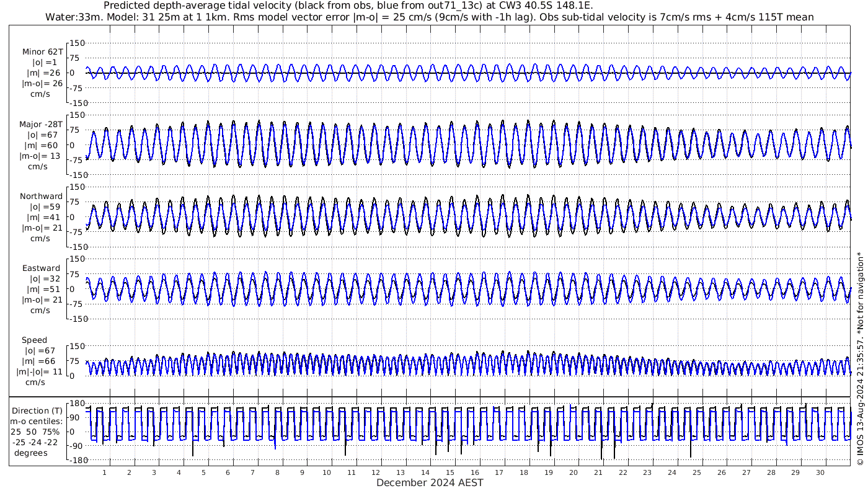868x496 pixels.
Task: Click day '23' on the date axis
Action: [x=647, y=472]
